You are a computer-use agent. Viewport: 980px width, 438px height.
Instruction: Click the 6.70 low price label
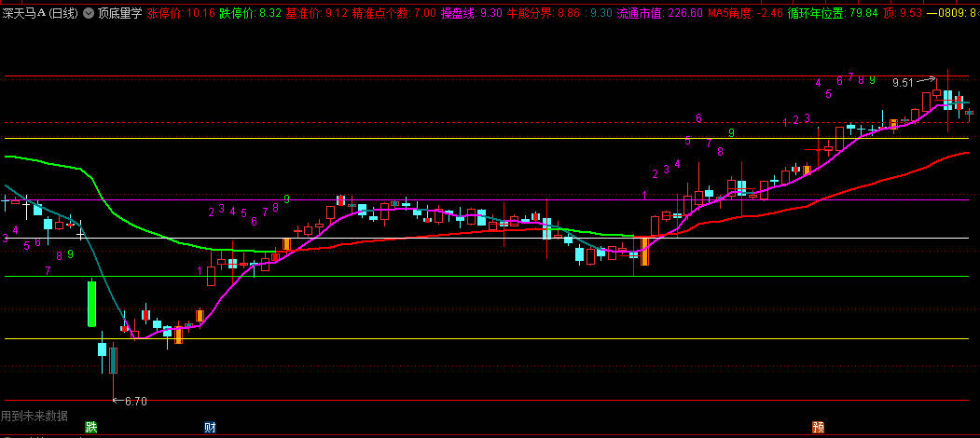click(x=135, y=402)
